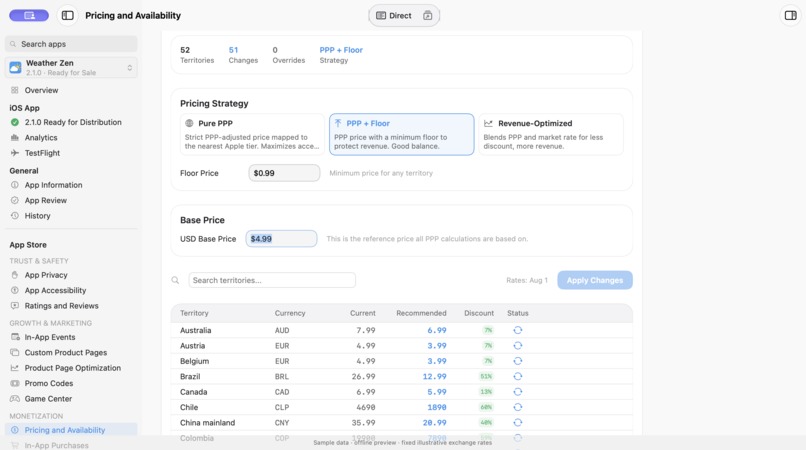Open Product Page Optimization

pyautogui.click(x=71, y=368)
